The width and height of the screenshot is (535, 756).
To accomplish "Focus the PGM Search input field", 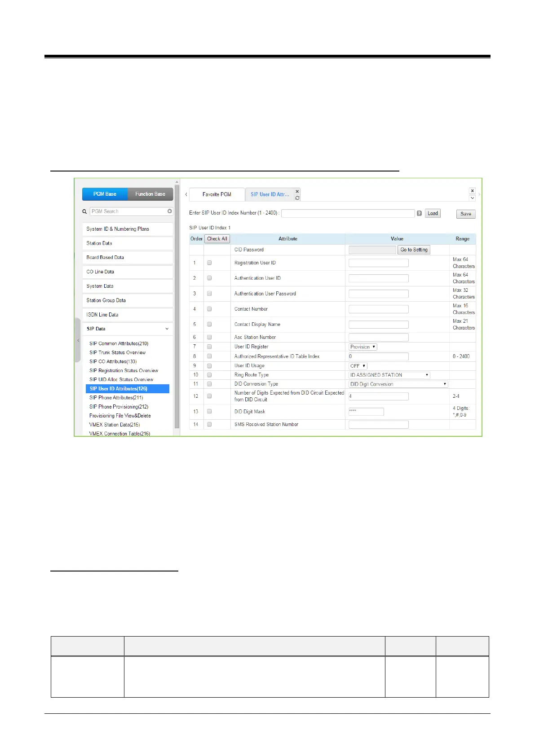I will coord(128,211).
